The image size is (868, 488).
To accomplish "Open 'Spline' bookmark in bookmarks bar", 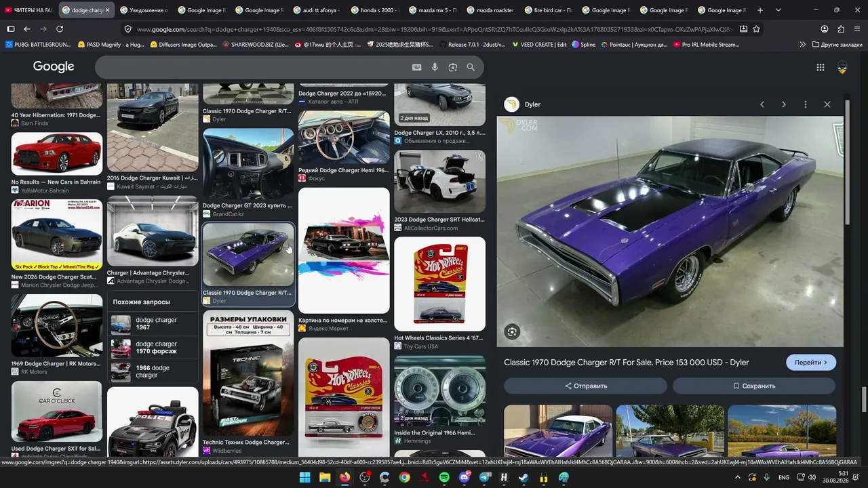I will (x=583, y=45).
